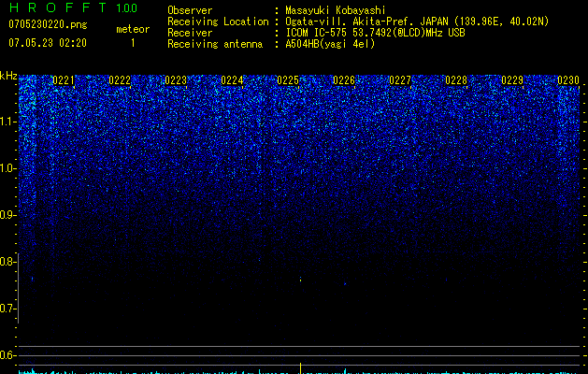
Task: Click time marker 0224
Action: pyautogui.click(x=232, y=80)
